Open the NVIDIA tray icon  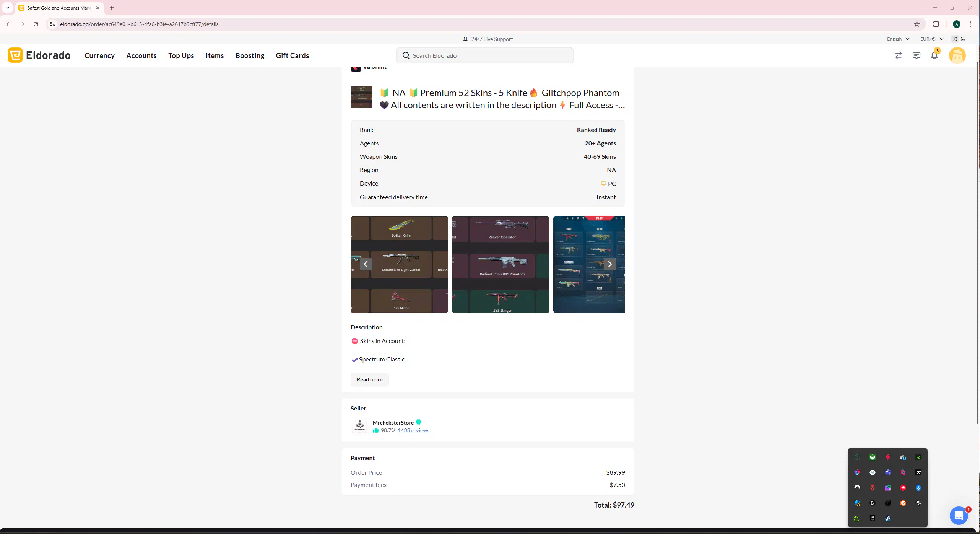click(x=918, y=457)
